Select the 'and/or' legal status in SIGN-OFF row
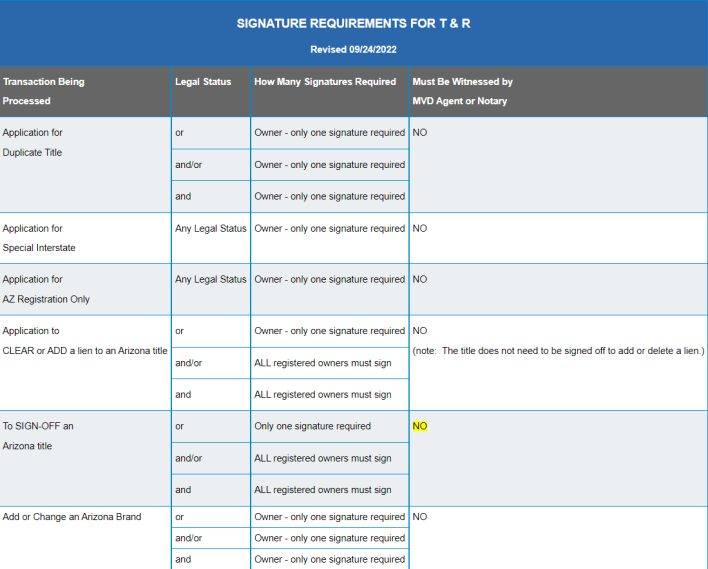This screenshot has height=569, width=708. pyautogui.click(x=211, y=458)
